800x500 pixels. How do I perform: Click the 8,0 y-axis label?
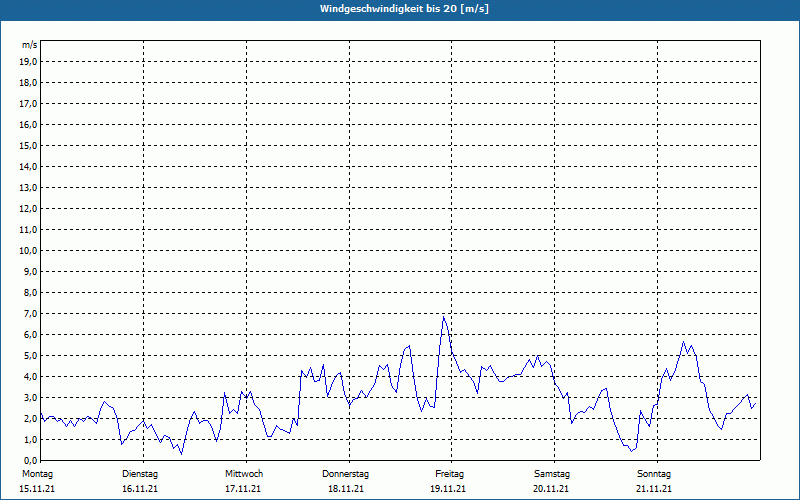click(31, 292)
